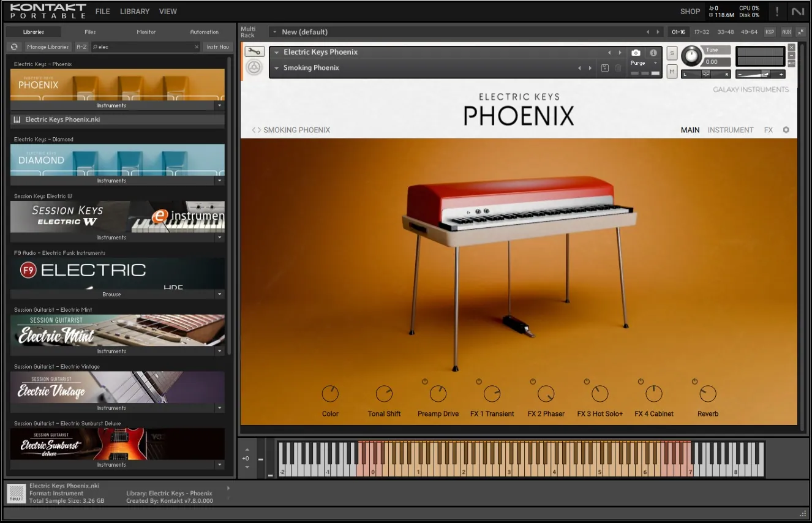This screenshot has height=523, width=812.
Task: Mute the instrument with the M button
Action: [671, 71]
